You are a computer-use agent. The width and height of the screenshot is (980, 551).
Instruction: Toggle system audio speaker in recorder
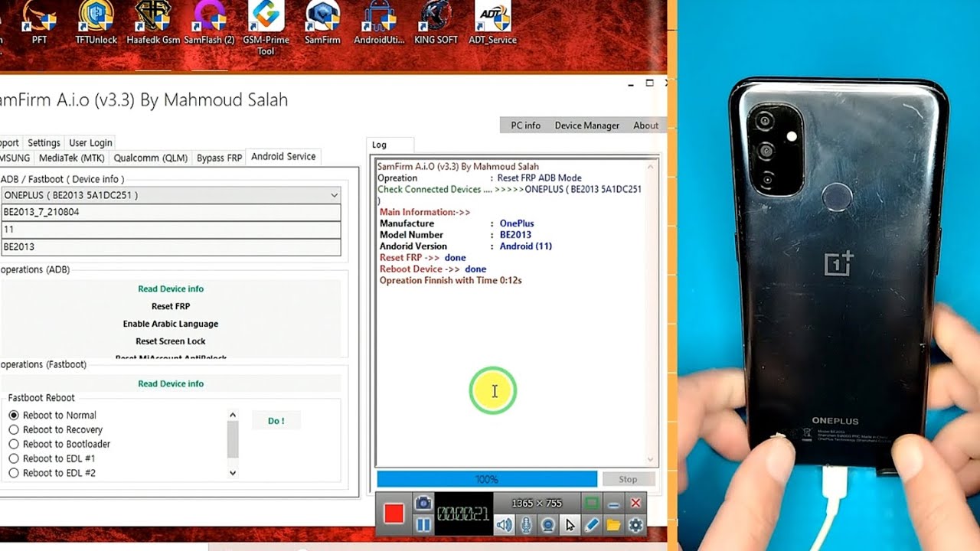point(504,525)
